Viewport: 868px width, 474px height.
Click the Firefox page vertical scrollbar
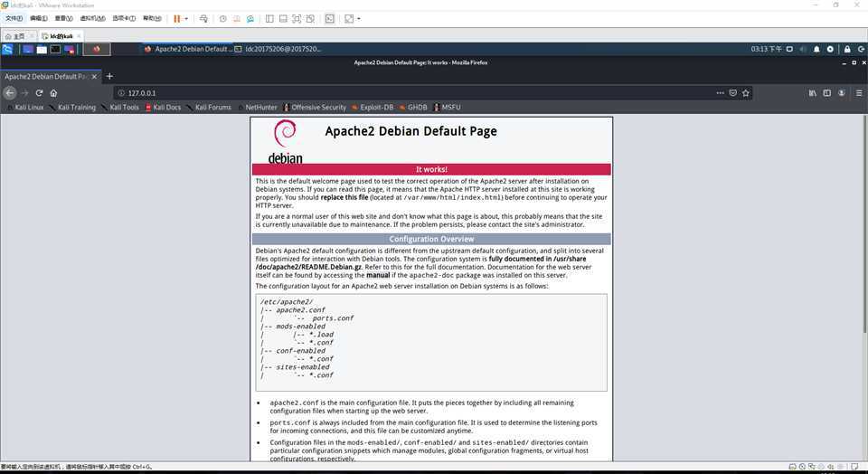(864, 223)
